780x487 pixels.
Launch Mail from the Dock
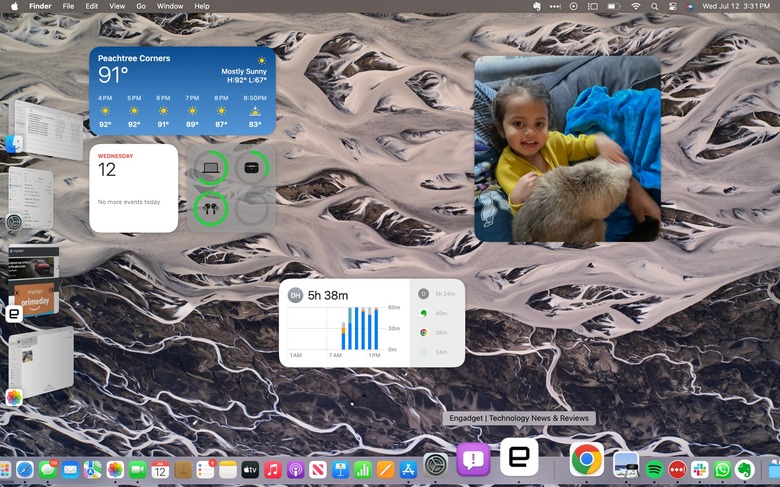[x=70, y=470]
